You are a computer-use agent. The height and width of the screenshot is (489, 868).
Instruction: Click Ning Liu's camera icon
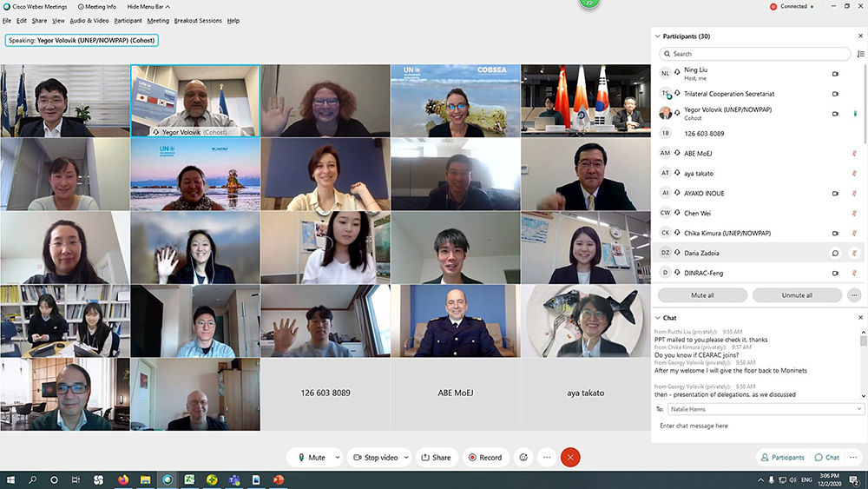pyautogui.click(x=835, y=74)
